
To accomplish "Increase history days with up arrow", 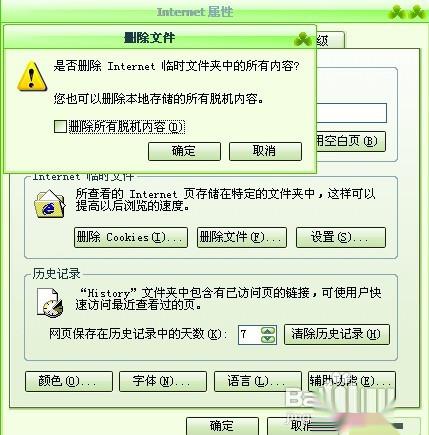I will pos(268,331).
